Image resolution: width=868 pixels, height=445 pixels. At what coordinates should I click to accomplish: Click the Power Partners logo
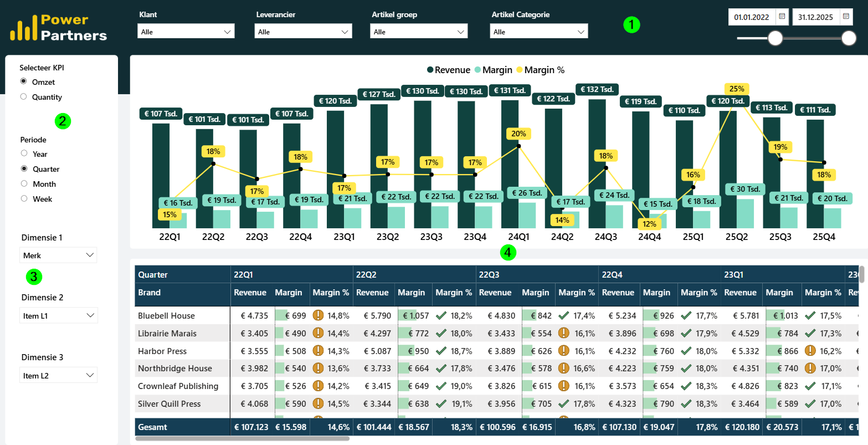pos(59,28)
